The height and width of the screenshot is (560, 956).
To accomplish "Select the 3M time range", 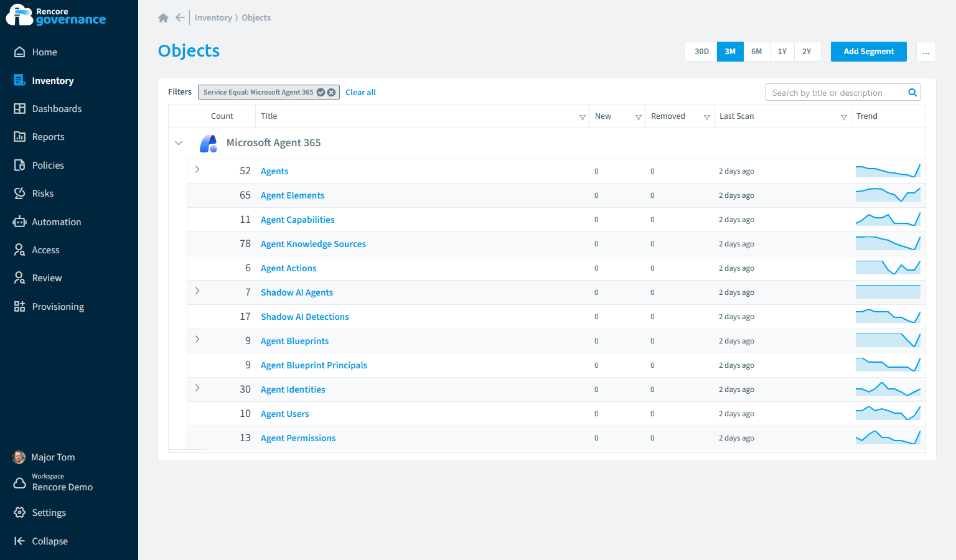I will tap(730, 52).
